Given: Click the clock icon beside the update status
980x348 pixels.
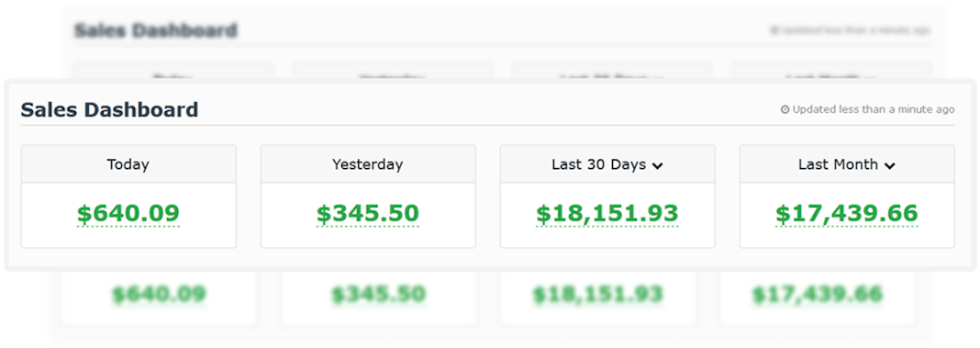Looking at the screenshot, I should point(785,109).
